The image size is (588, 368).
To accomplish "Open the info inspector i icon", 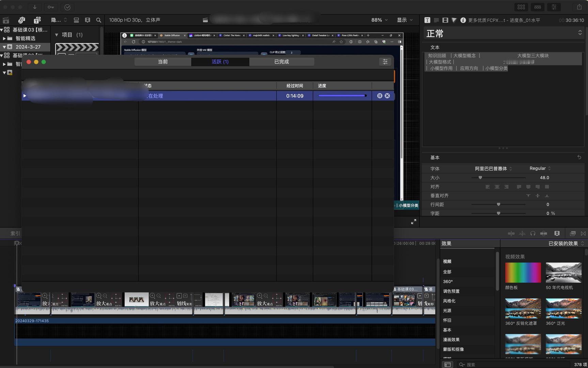I will click(463, 20).
